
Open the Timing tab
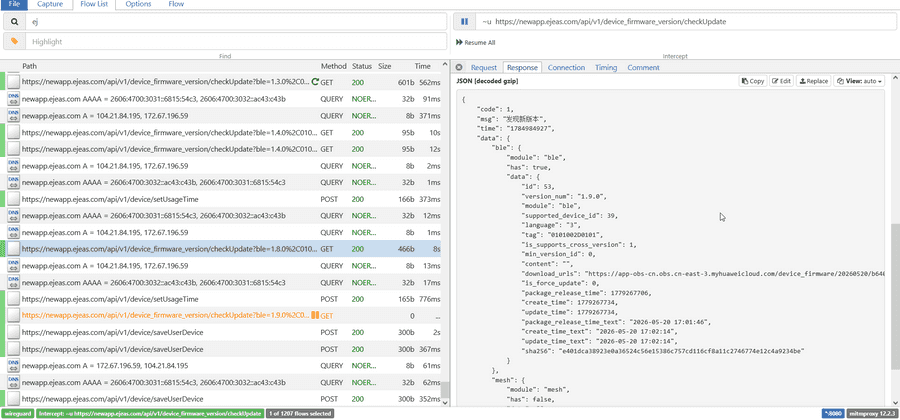pos(606,68)
